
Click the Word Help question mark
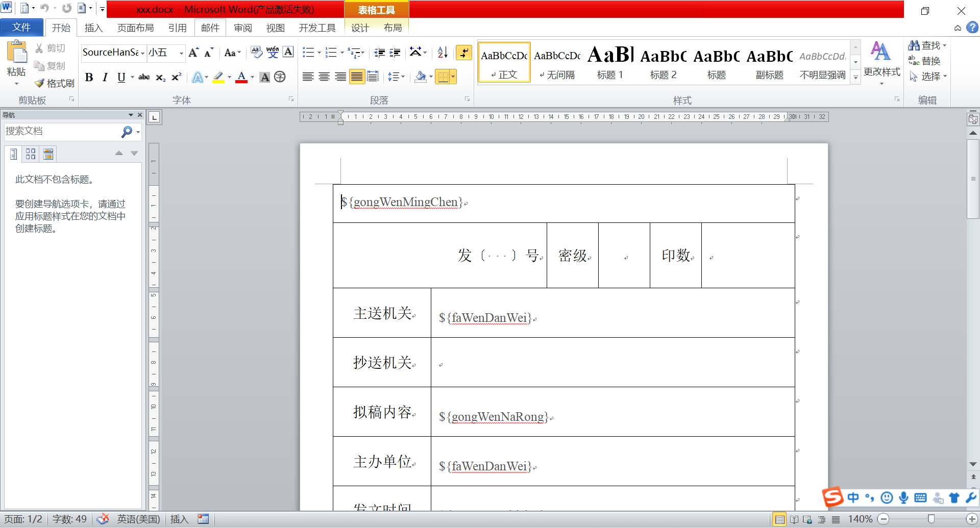click(x=972, y=28)
